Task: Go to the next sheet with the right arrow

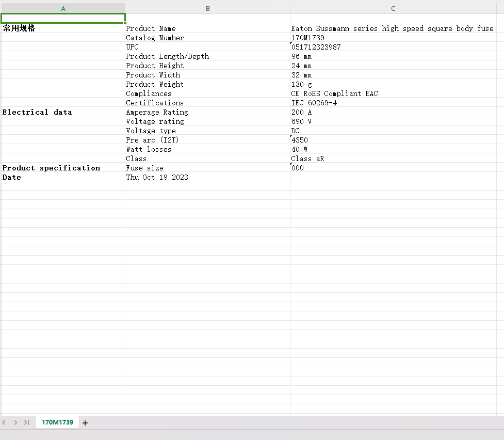Action: click(15, 422)
